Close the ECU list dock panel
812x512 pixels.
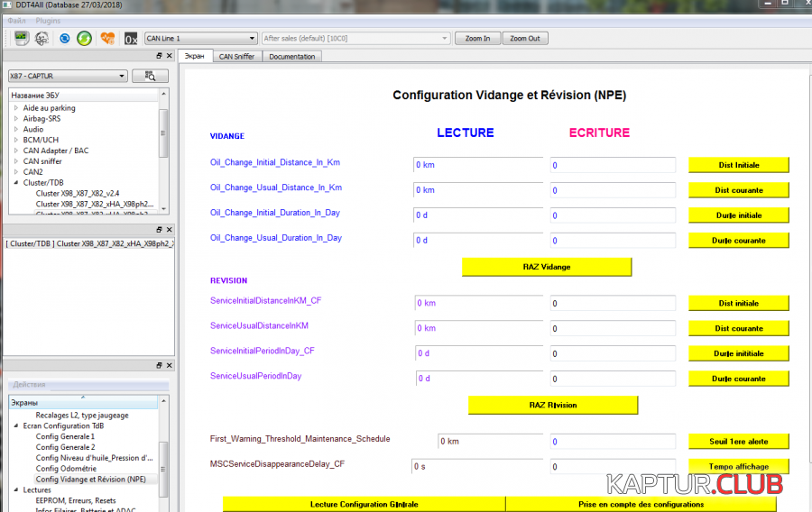pos(170,55)
